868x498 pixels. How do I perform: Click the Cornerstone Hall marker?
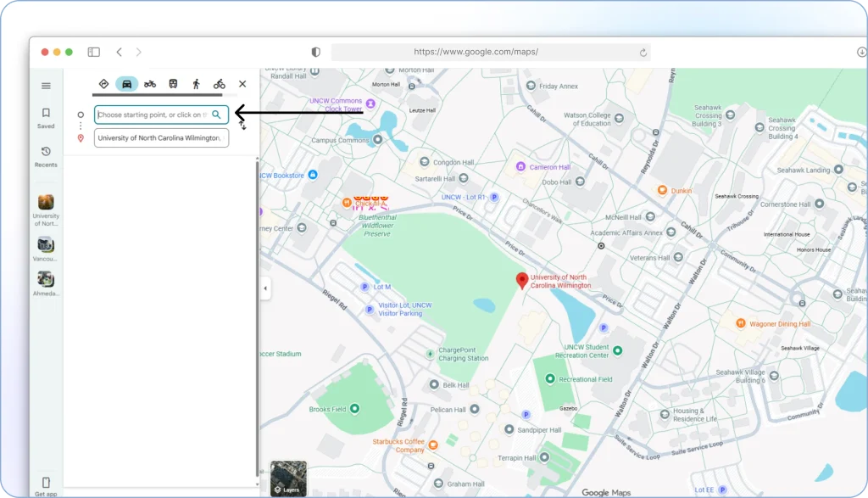point(820,204)
